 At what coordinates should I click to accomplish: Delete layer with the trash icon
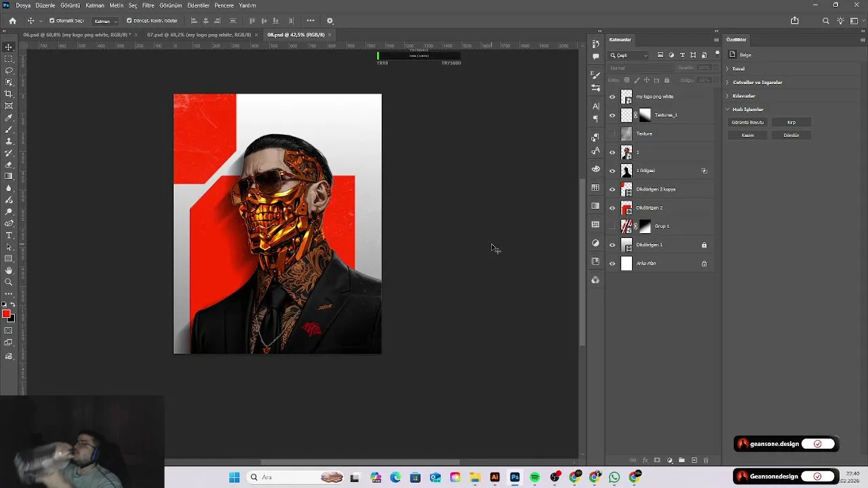pos(705,460)
